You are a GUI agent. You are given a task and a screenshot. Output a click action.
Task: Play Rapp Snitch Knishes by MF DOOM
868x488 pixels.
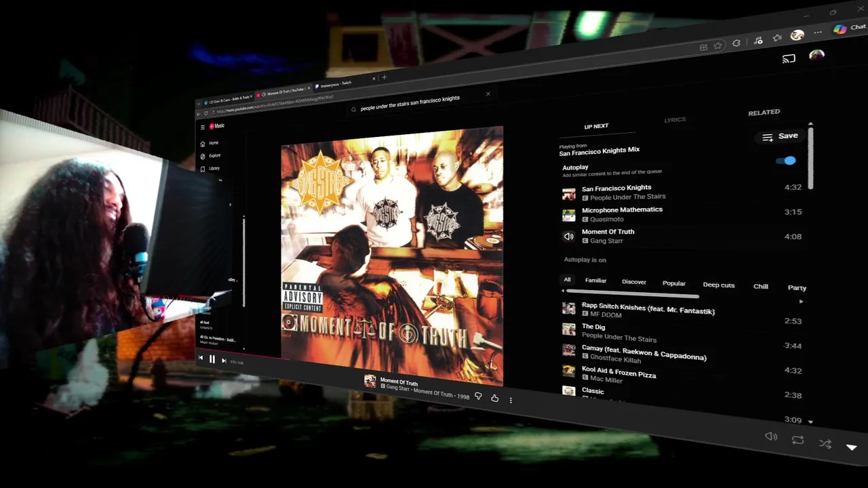(682, 312)
